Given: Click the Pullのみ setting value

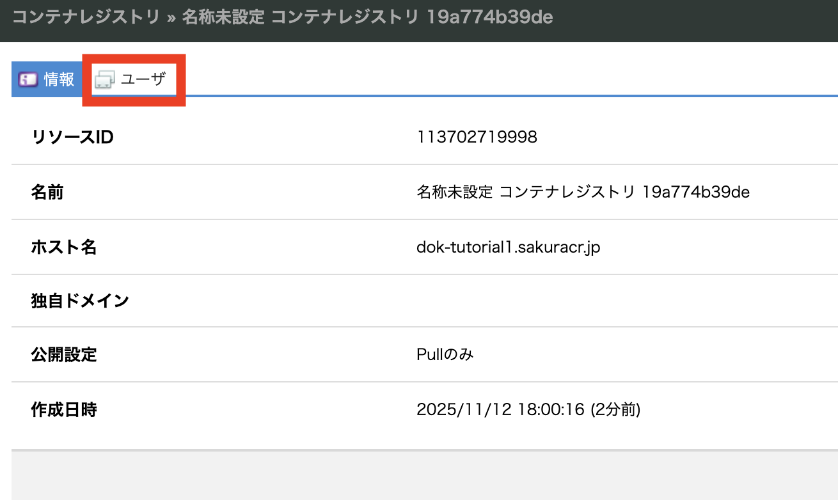Looking at the screenshot, I should click(x=445, y=354).
